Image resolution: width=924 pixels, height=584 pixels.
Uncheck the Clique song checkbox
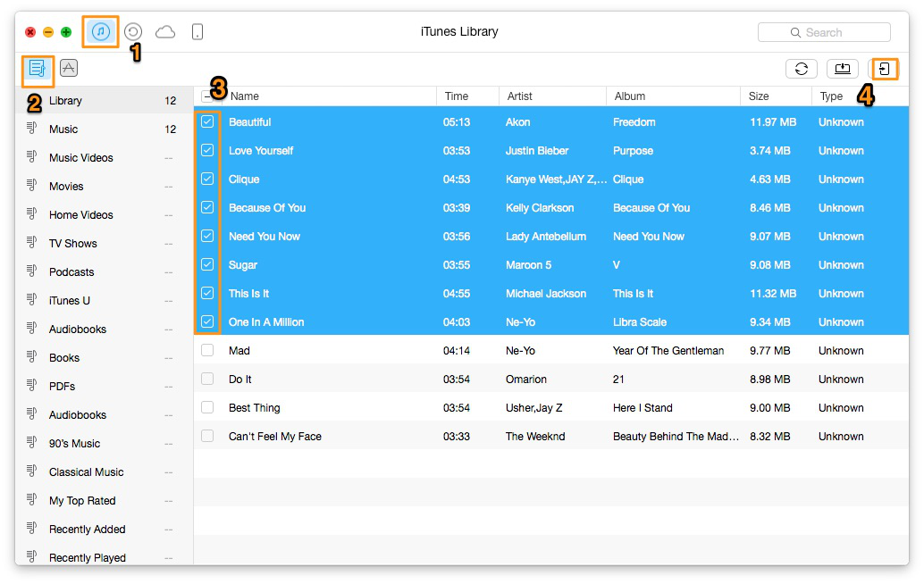tap(207, 179)
